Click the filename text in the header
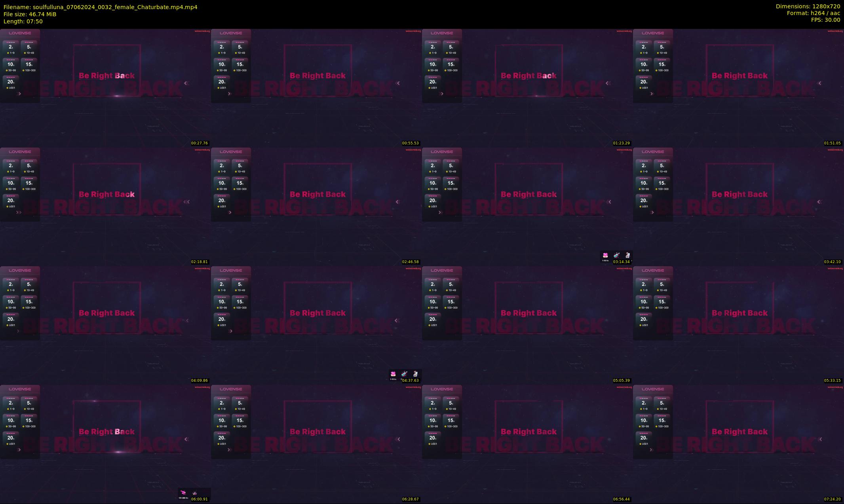Viewport: 844px width, 504px height. click(101, 7)
